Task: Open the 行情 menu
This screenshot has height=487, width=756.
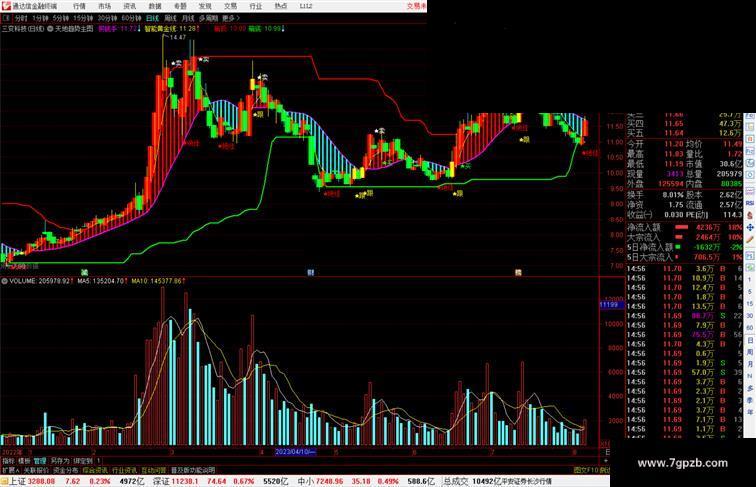Action: [79, 6]
